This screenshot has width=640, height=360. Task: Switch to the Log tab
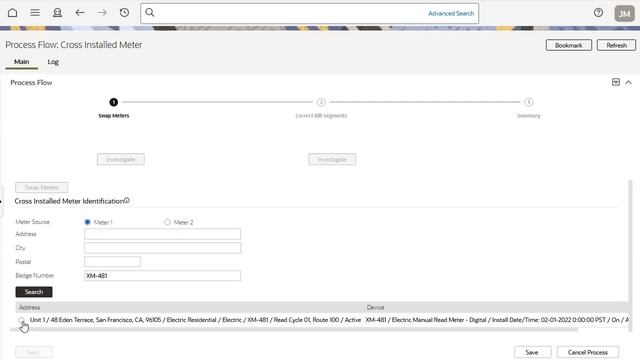click(53, 62)
